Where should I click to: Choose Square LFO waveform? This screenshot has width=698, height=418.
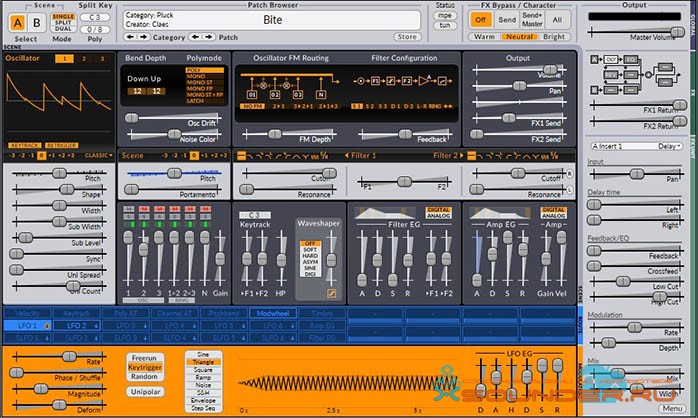(203, 370)
